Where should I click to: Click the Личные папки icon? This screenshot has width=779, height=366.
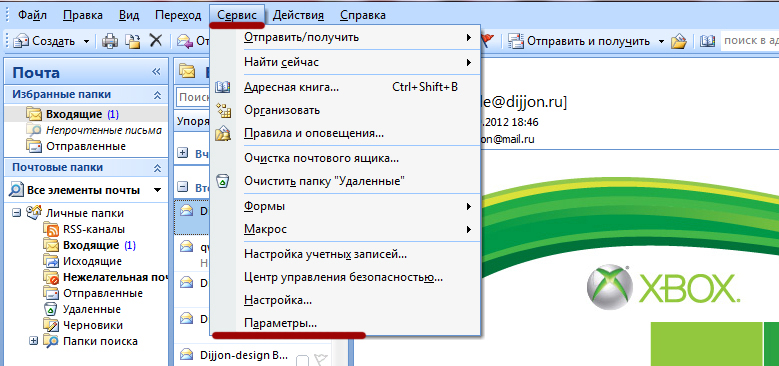[34, 213]
